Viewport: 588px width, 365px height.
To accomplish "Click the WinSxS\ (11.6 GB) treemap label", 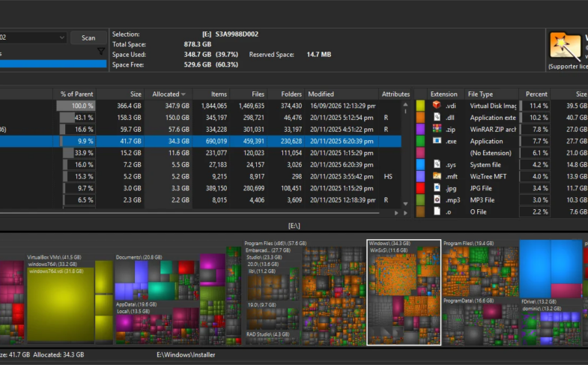I will (389, 250).
